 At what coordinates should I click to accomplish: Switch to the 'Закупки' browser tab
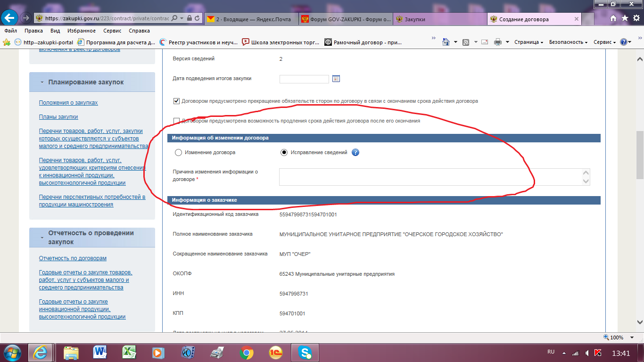pos(415,19)
